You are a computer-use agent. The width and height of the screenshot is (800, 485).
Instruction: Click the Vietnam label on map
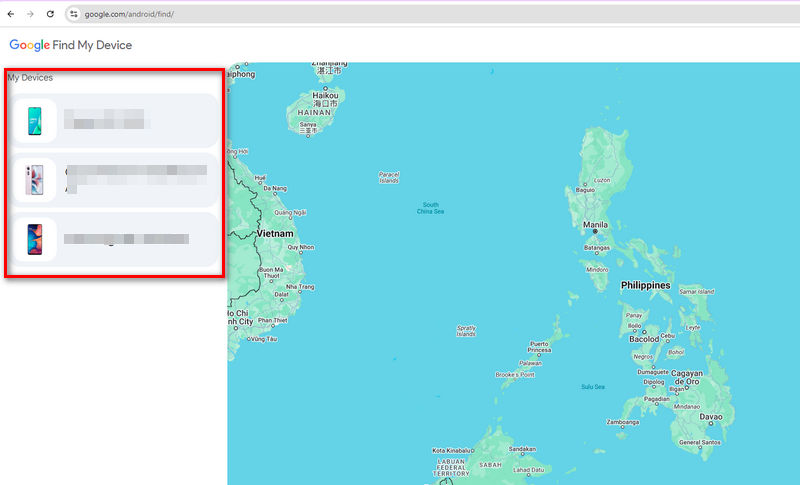point(275,234)
